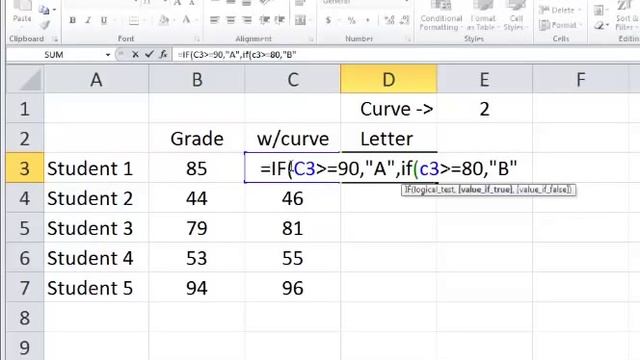Select column E header
The height and width of the screenshot is (360, 640).
pyautogui.click(x=484, y=79)
